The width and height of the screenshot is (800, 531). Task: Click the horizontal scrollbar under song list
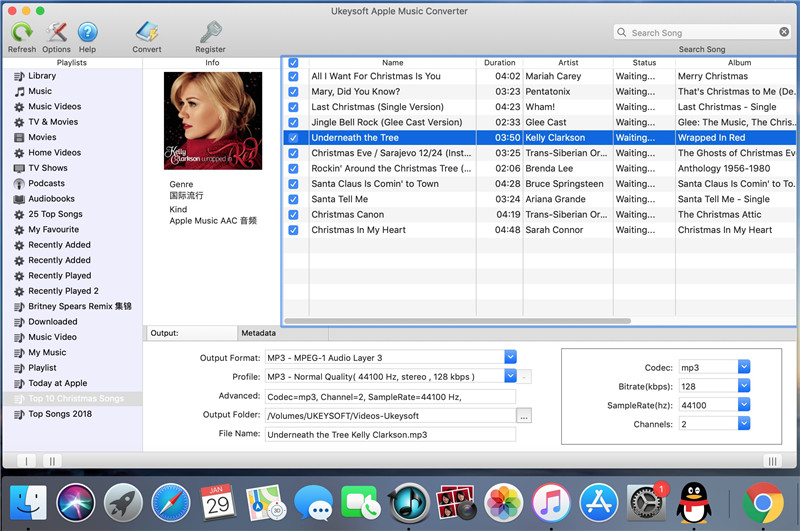[457, 321]
